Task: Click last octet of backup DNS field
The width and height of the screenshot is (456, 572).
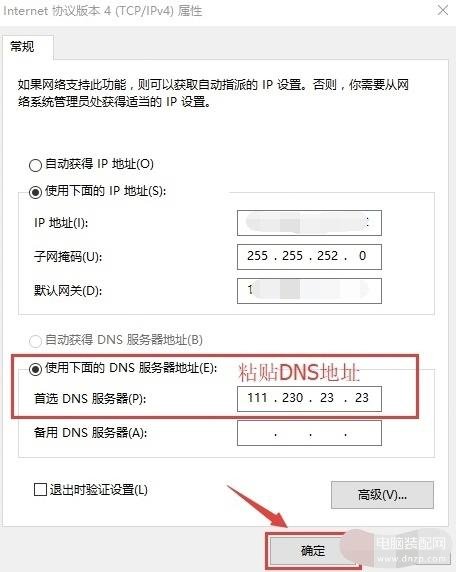Action: pyautogui.click(x=362, y=433)
